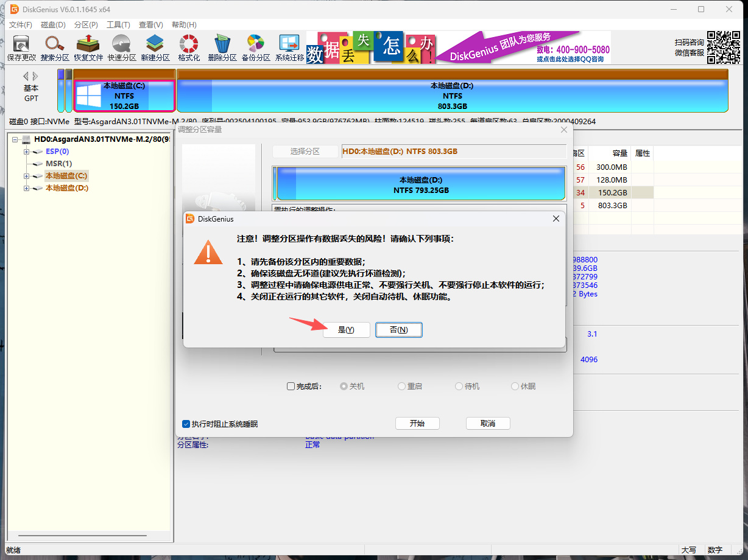This screenshot has height=560, width=748.
Task: Open the 帮助(H) menu
Action: tap(184, 25)
